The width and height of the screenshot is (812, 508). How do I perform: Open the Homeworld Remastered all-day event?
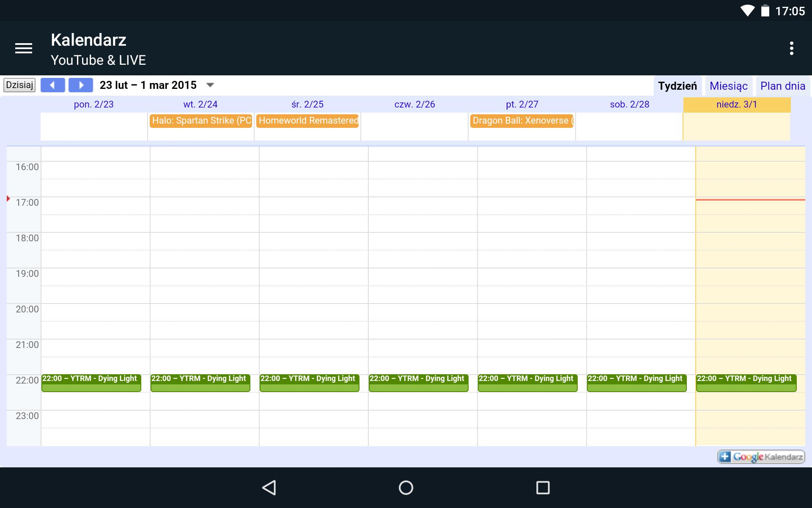[x=307, y=121]
